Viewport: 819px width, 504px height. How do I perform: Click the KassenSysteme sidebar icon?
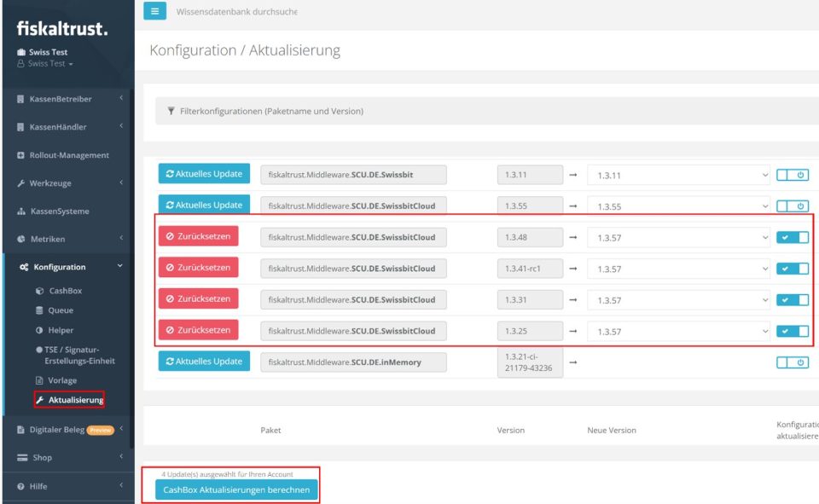(x=20, y=211)
